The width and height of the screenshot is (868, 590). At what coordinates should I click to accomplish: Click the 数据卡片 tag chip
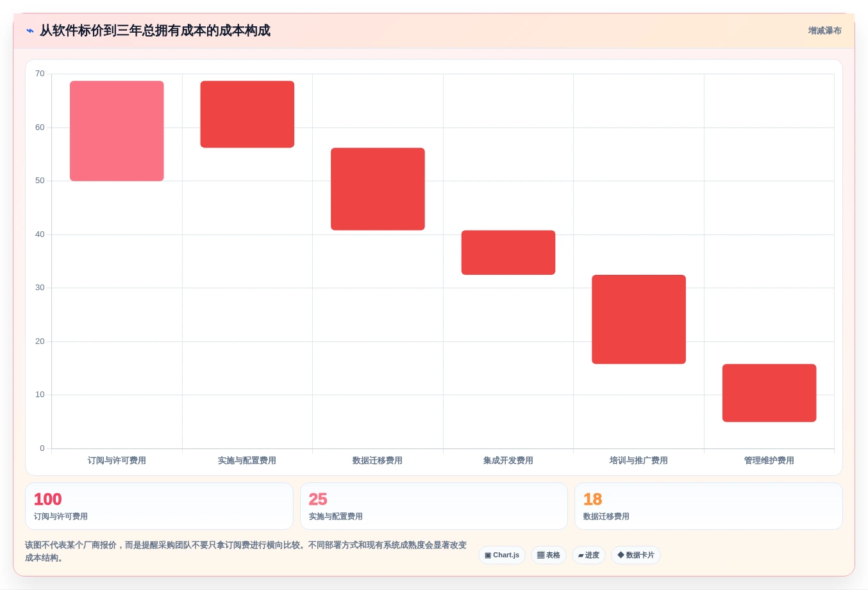tap(636, 555)
